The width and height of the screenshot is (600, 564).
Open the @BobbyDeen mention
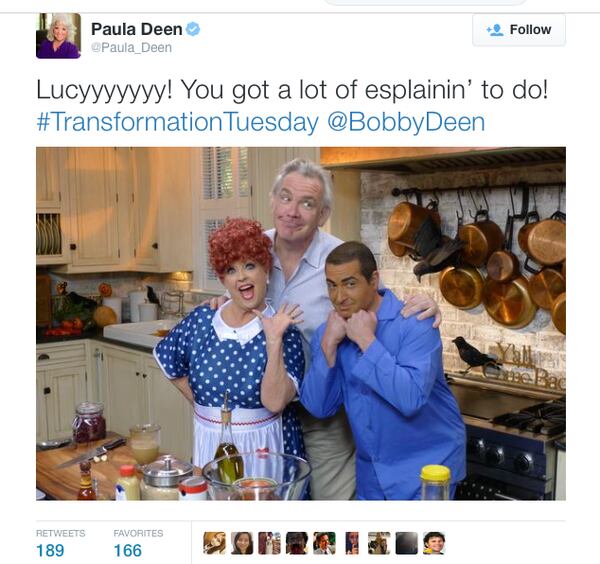(x=406, y=122)
